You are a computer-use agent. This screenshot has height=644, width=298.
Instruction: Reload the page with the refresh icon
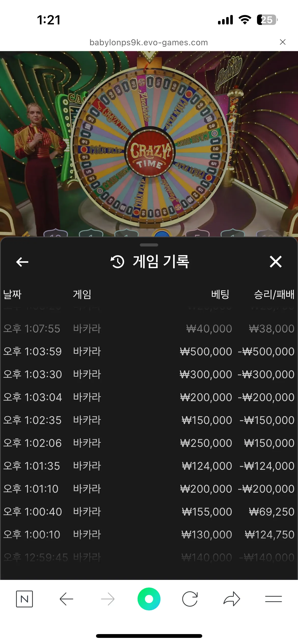[x=190, y=599]
